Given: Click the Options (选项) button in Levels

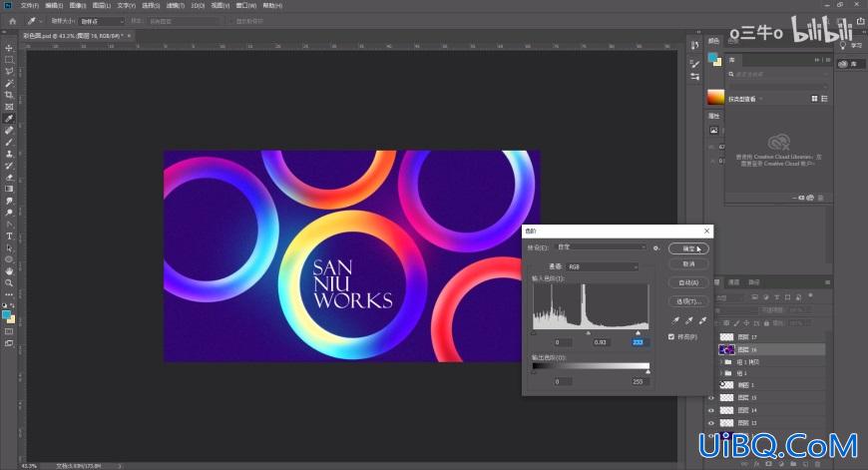Looking at the screenshot, I should (x=688, y=301).
